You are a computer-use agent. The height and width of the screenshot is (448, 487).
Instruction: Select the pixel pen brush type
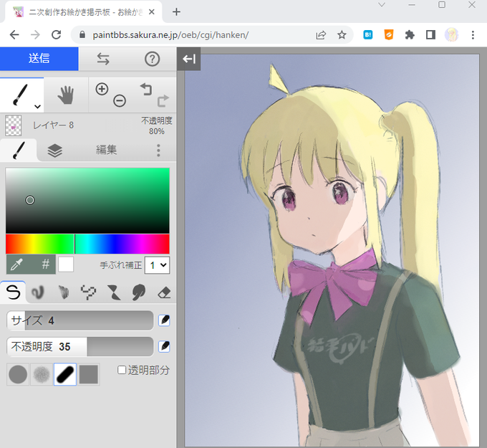click(x=88, y=292)
